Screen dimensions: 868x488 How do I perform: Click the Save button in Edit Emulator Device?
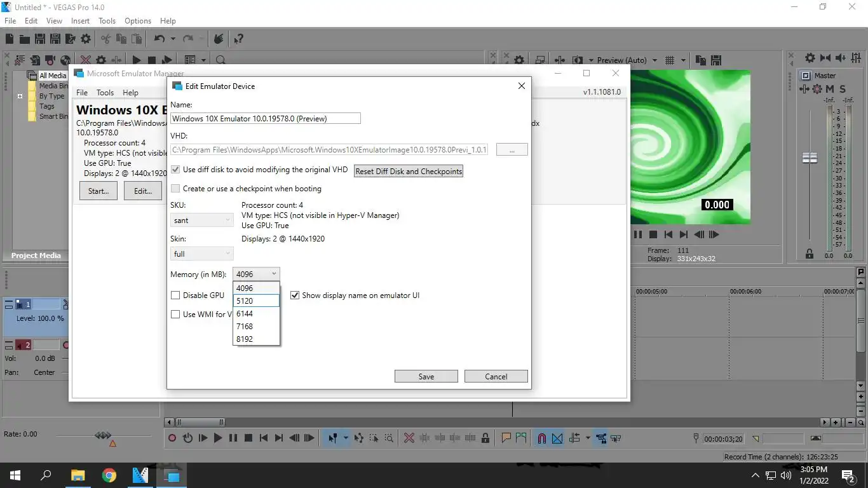(426, 376)
